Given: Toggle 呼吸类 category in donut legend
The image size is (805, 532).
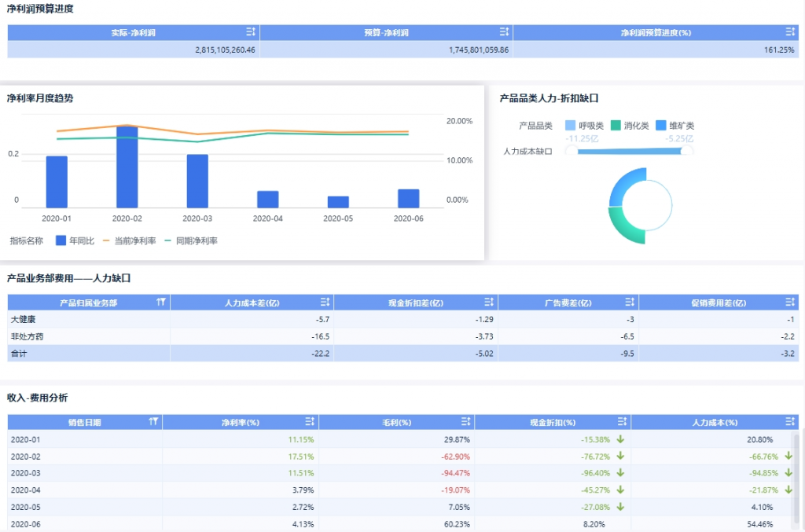Looking at the screenshot, I should tap(584, 126).
